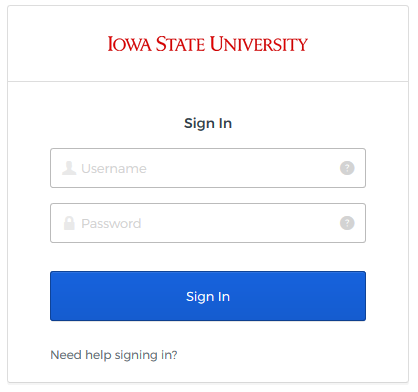The width and height of the screenshot is (418, 392).
Task: Click the Password placeholder text
Action: point(111,223)
